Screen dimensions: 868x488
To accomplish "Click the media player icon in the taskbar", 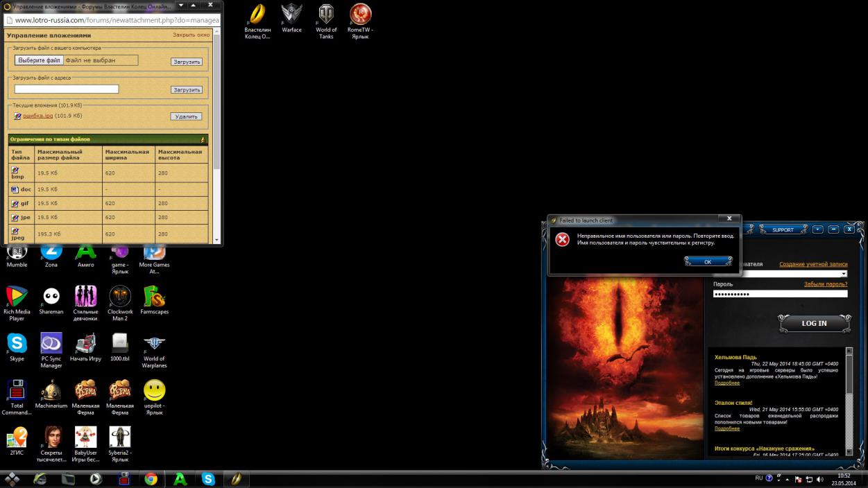I will (95, 479).
